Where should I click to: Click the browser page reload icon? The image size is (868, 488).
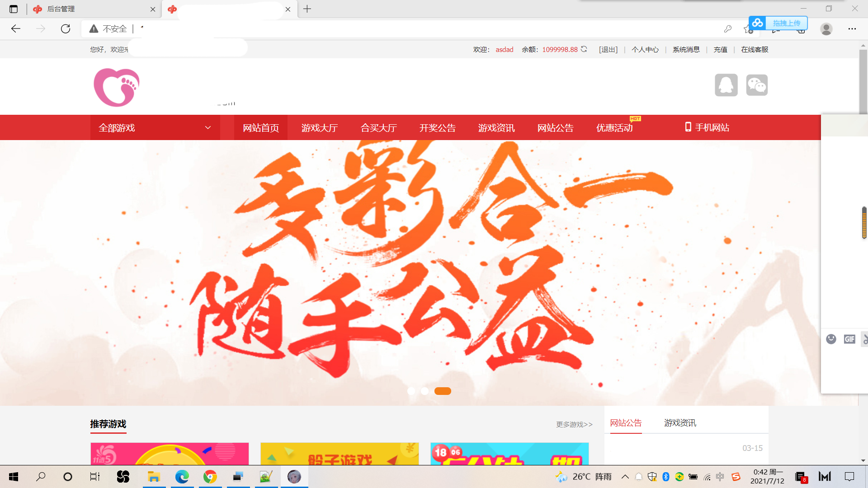(66, 29)
